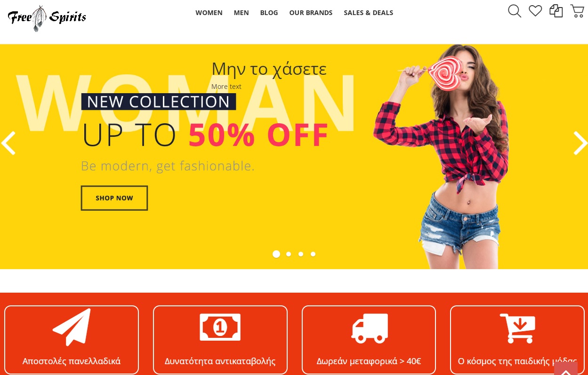Click the Δωρεάν μεταφορικά > 40€ box
Viewport: 588px width, 375px height.
(x=369, y=340)
